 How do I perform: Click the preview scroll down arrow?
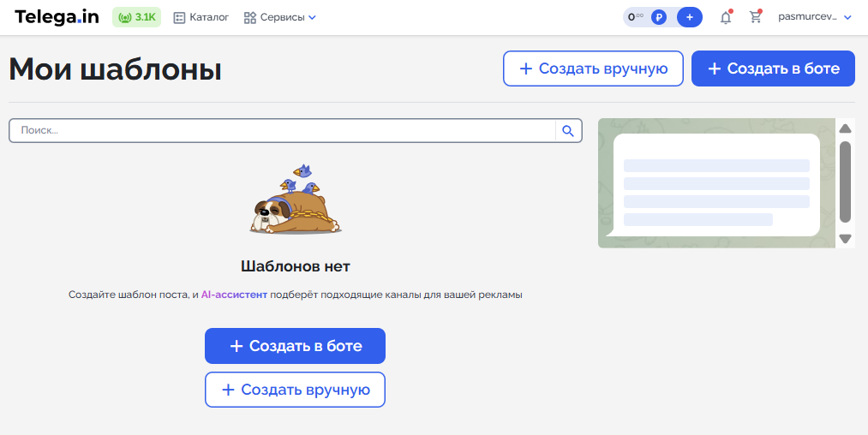tap(845, 239)
